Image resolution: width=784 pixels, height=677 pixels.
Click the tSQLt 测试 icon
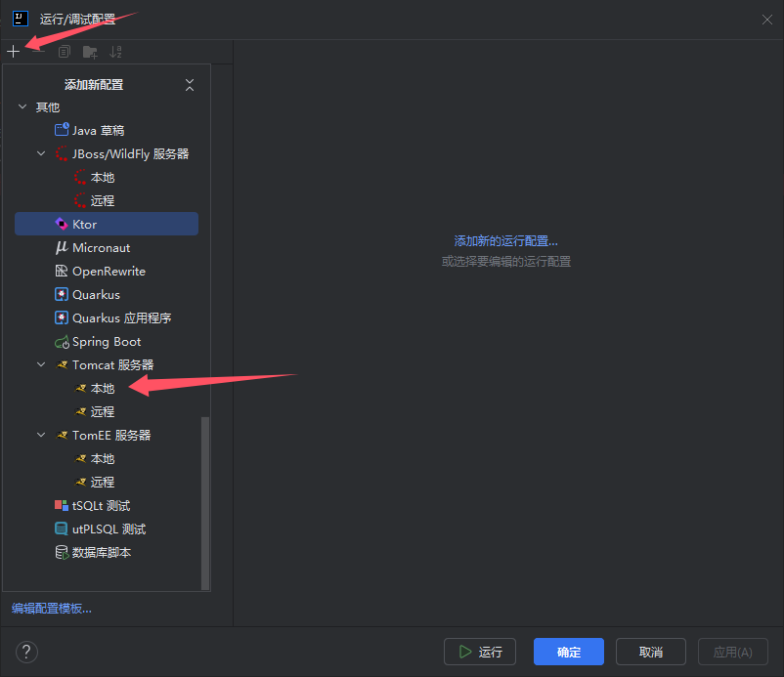point(62,505)
